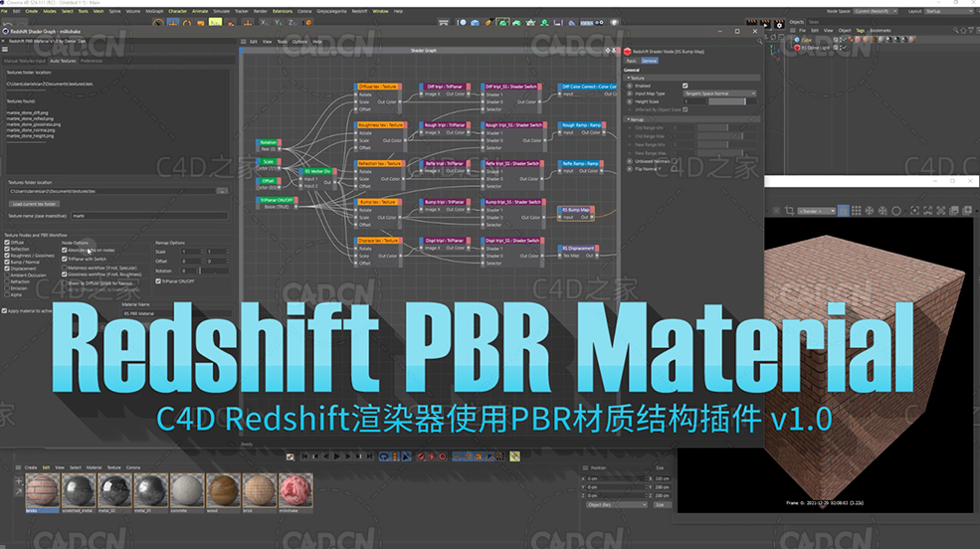Click the search icon in Objects manager
This screenshot has width=980, height=549.
tap(956, 31)
